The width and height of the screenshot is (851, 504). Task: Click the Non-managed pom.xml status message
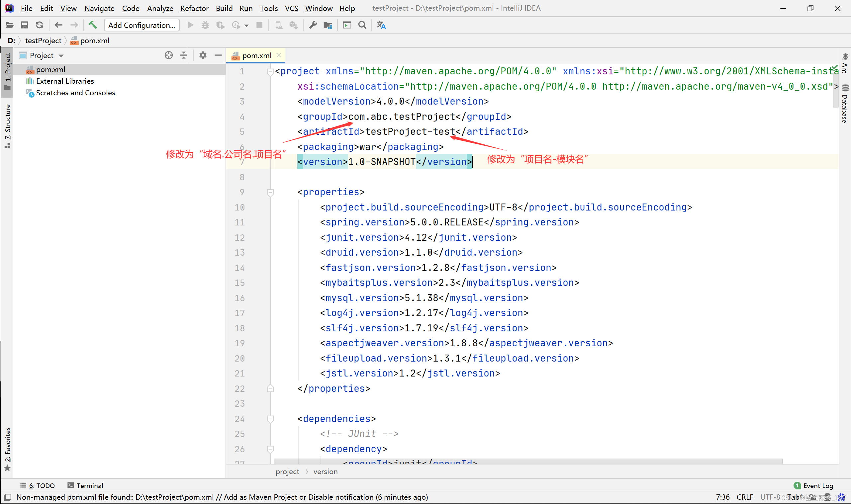(222, 497)
